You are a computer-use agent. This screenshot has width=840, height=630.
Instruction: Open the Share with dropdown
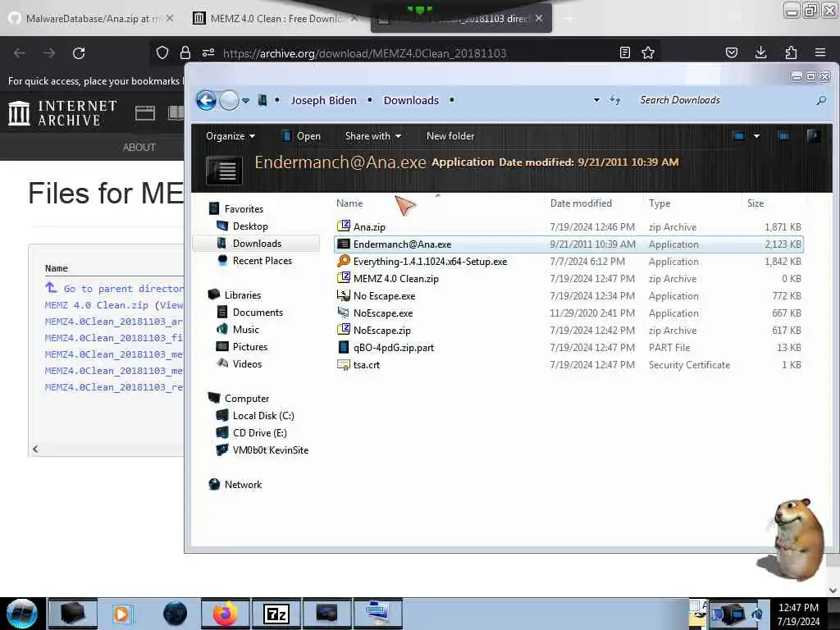(x=373, y=136)
